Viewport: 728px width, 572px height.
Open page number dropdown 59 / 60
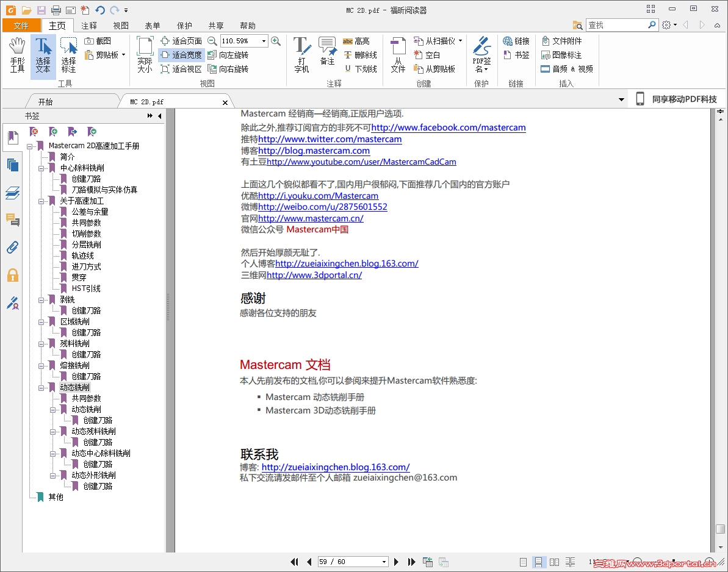coord(384,562)
